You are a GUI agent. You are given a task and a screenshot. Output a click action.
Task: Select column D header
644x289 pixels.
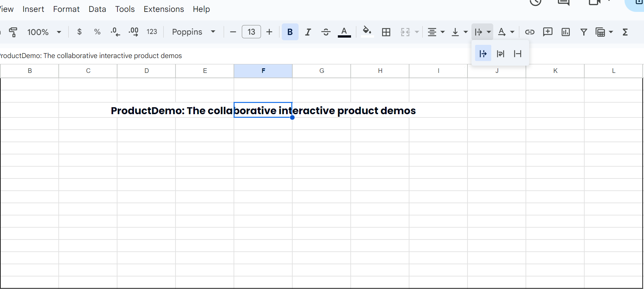click(146, 71)
